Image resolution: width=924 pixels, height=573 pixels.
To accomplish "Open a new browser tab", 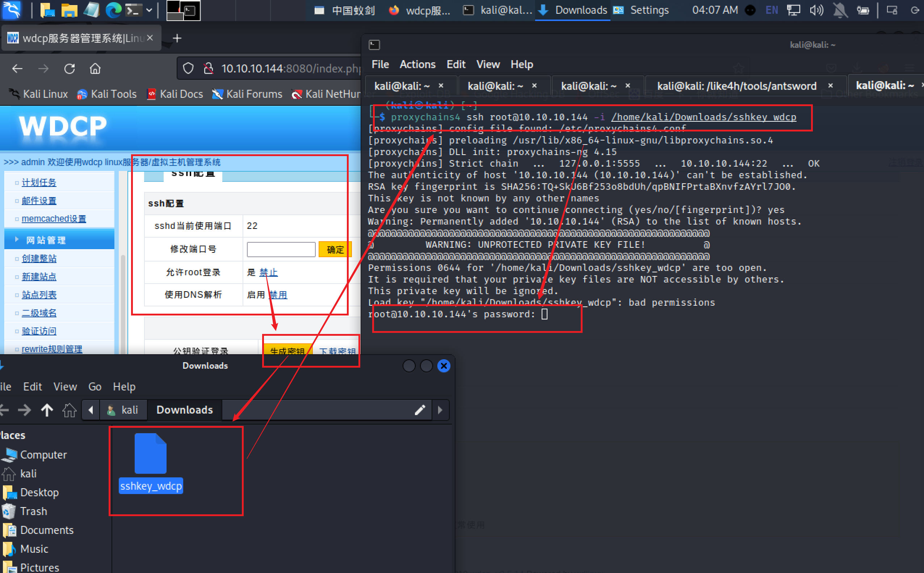I will 177,38.
